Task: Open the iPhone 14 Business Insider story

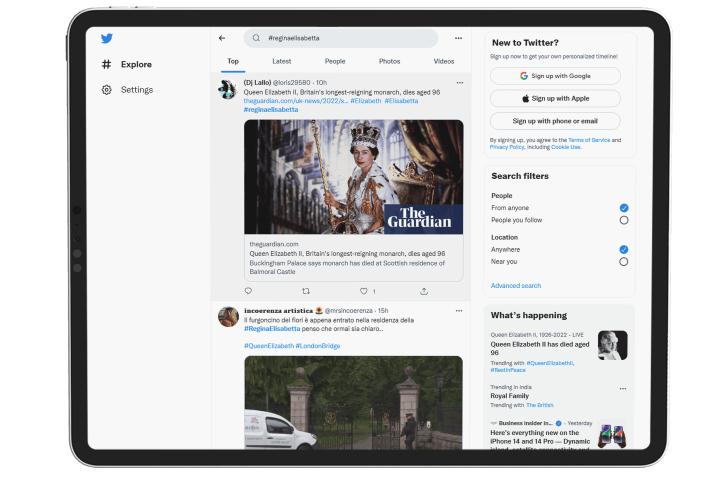Action: point(540,437)
